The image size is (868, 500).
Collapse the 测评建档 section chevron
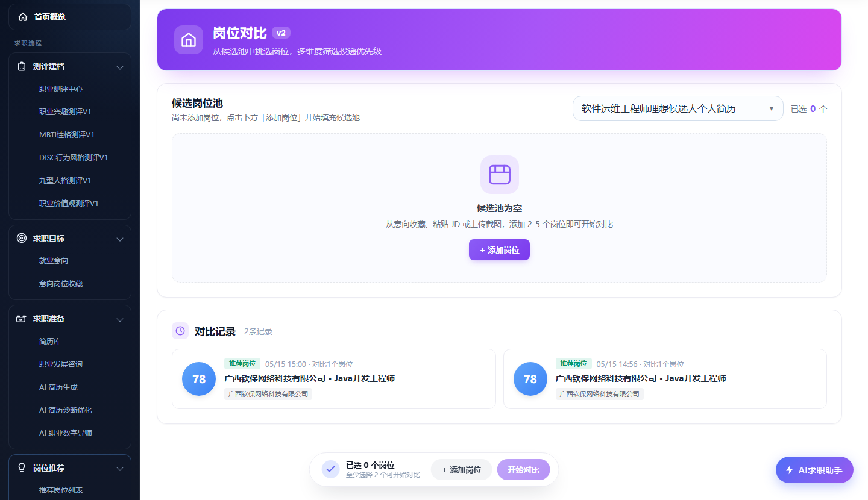click(x=120, y=67)
